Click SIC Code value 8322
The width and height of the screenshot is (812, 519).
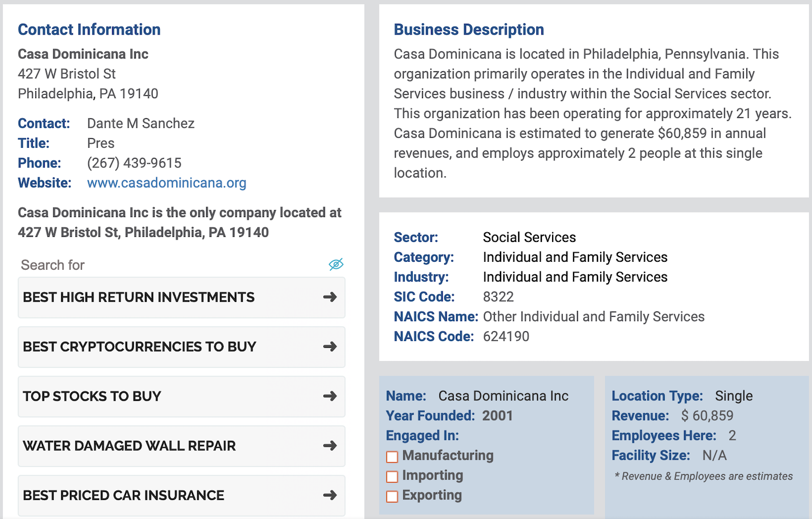click(x=498, y=297)
